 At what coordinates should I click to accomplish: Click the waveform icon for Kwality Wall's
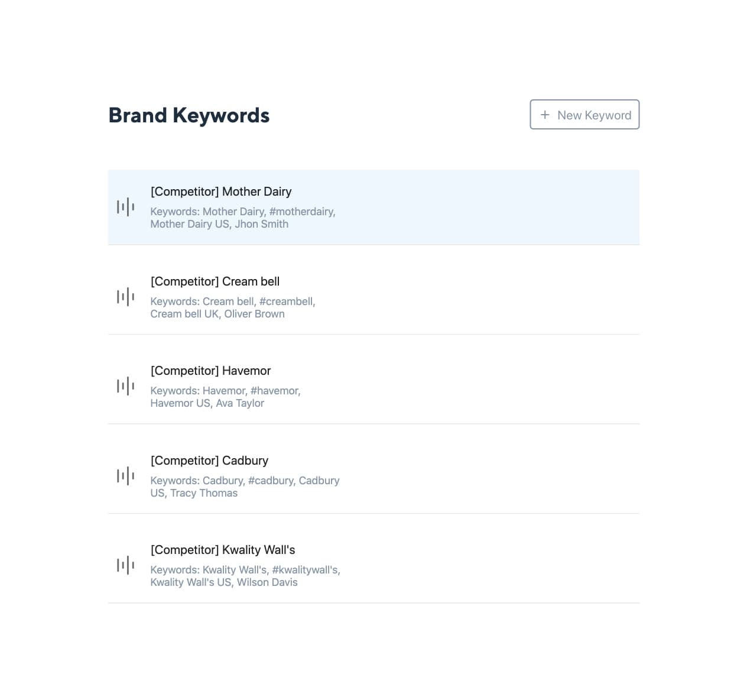point(125,565)
